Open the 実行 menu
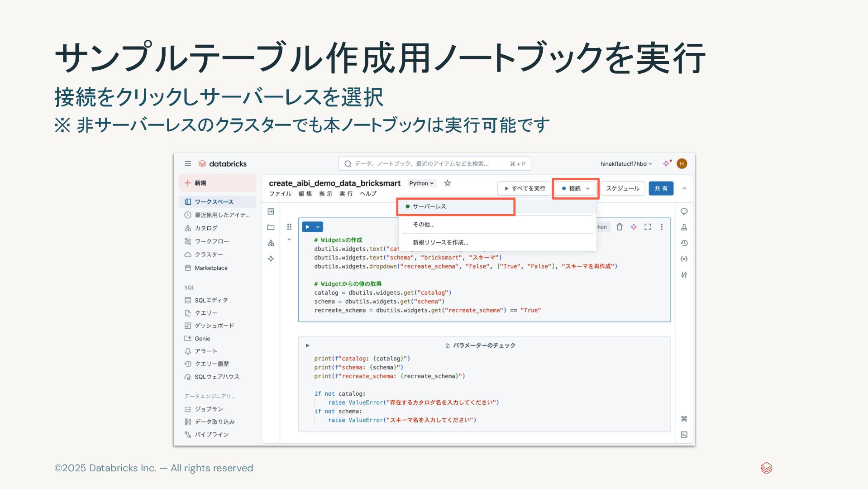This screenshot has width=868, height=489. click(346, 194)
